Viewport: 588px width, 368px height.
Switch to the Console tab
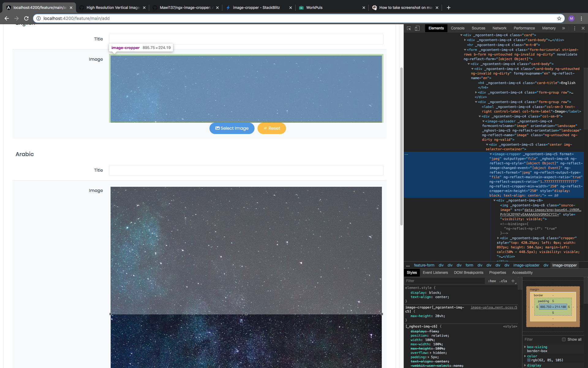click(x=458, y=28)
